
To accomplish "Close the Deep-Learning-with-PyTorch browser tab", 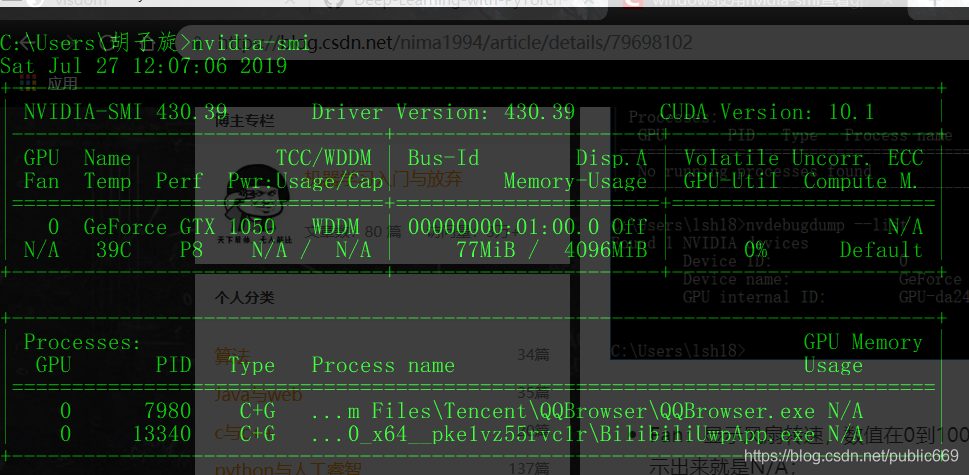I will 588,2.
